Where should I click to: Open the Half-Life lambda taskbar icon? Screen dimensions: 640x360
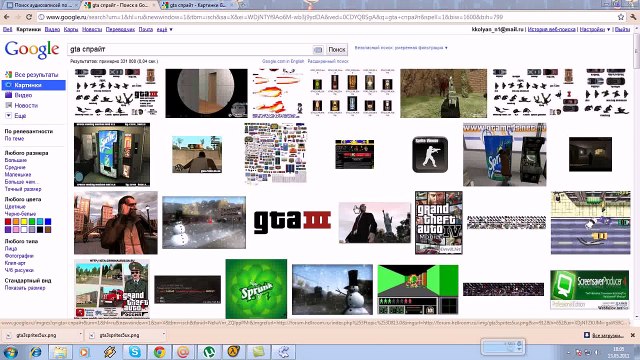(233, 352)
